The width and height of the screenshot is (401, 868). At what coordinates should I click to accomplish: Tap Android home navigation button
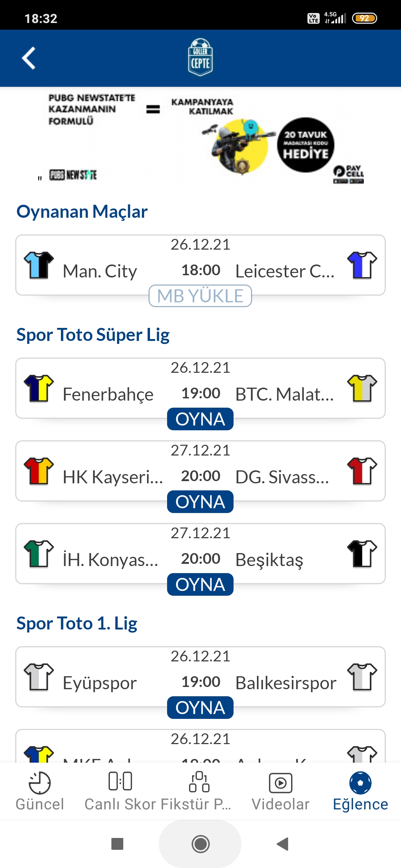click(x=200, y=844)
